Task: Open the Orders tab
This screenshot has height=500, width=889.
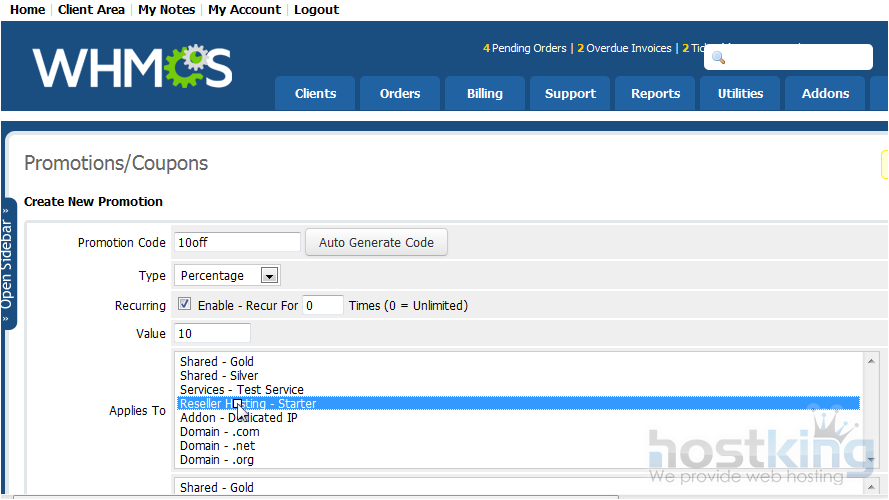Action: pyautogui.click(x=400, y=94)
